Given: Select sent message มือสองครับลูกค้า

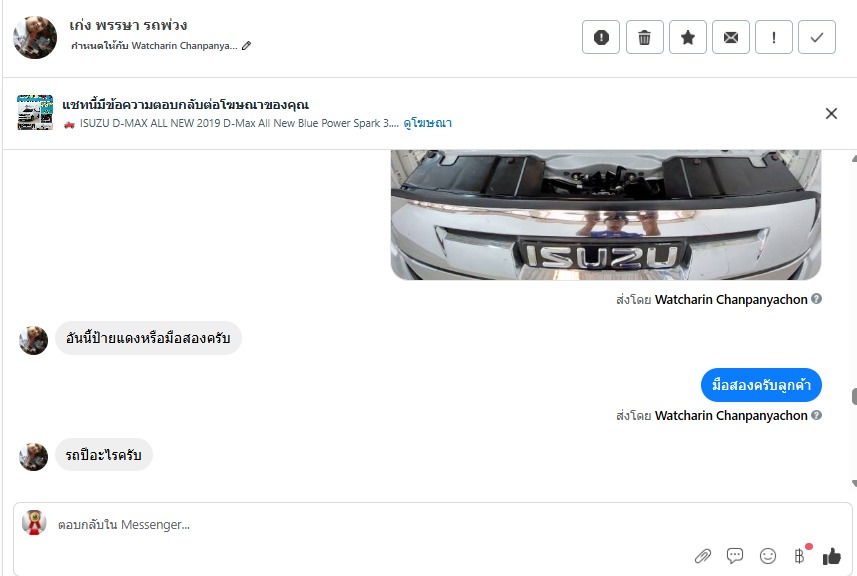Looking at the screenshot, I should click(761, 385).
